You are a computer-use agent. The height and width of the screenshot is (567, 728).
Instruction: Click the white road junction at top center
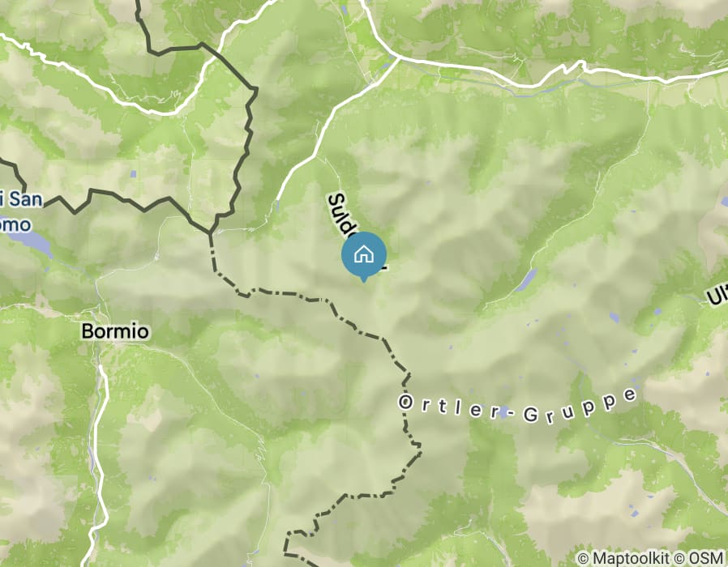click(397, 57)
